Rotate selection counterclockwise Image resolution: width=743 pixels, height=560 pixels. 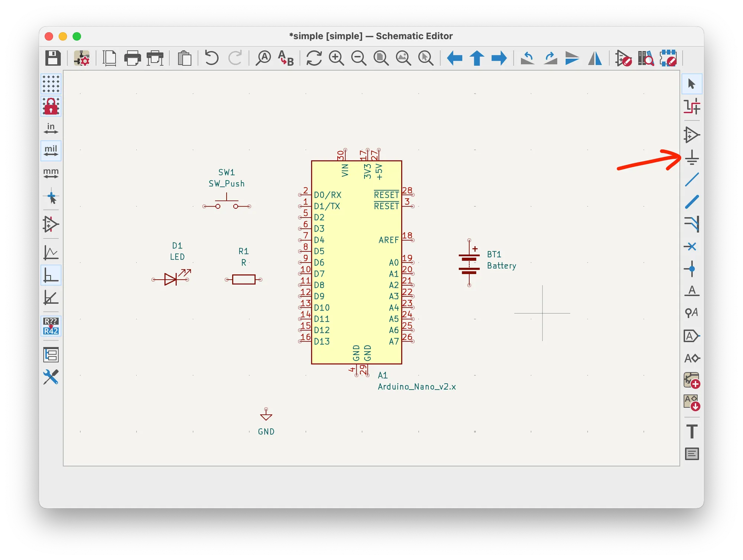[x=528, y=58]
